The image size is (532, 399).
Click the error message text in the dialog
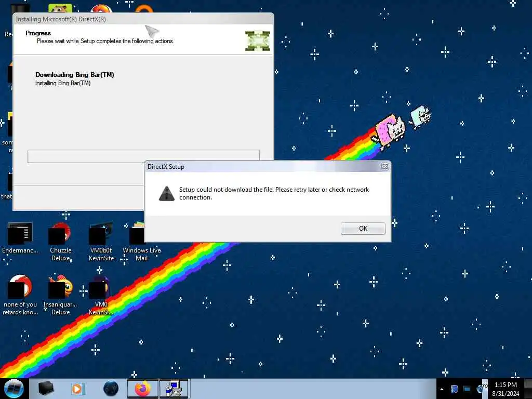[x=274, y=193]
